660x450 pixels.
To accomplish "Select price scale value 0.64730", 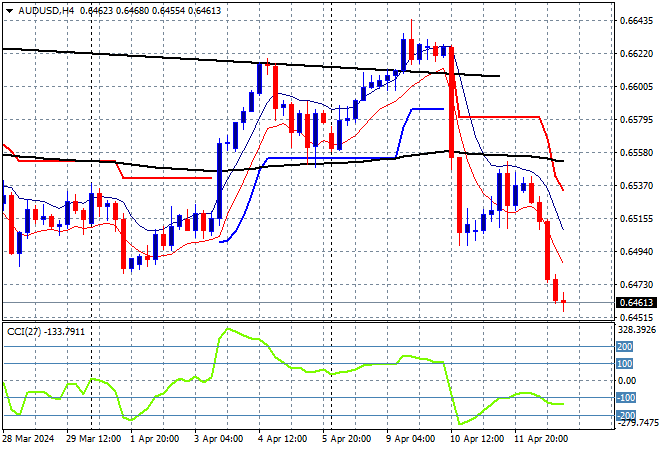I will (x=636, y=285).
